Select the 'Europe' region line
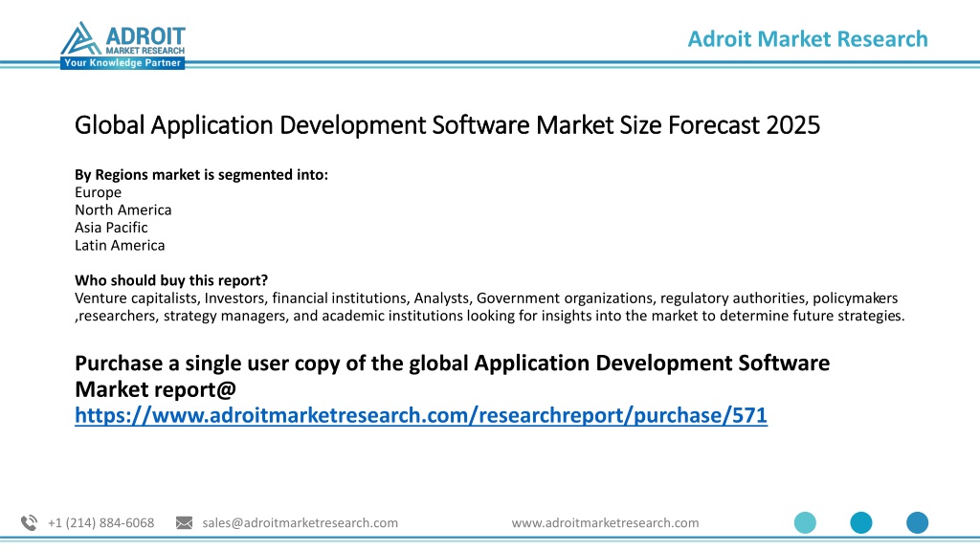The width and height of the screenshot is (980, 551). tap(99, 192)
